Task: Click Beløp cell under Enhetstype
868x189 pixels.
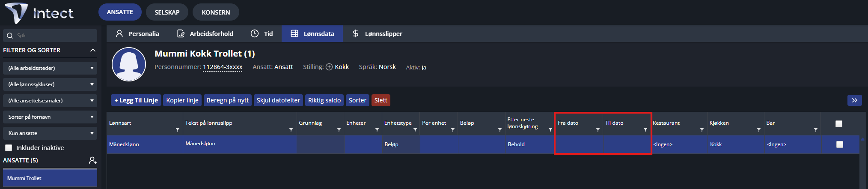Action: (x=401, y=144)
